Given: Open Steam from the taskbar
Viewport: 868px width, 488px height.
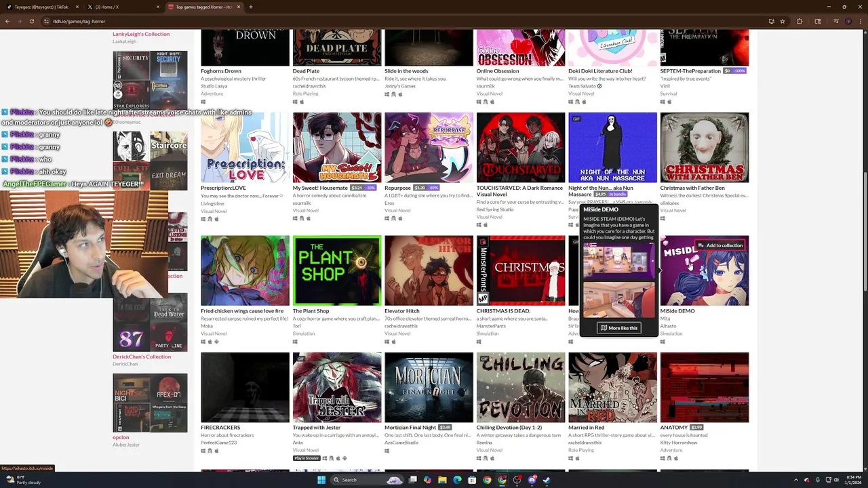Looking at the screenshot, I should click(x=547, y=480).
